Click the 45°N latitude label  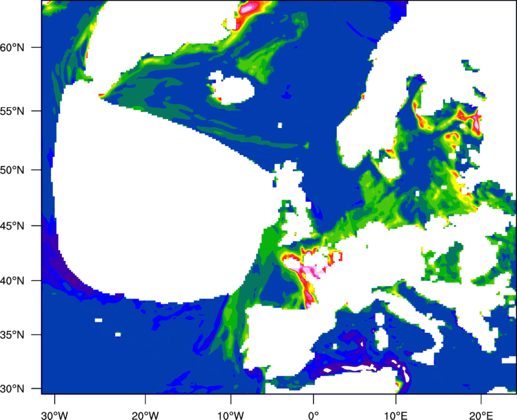(12, 226)
